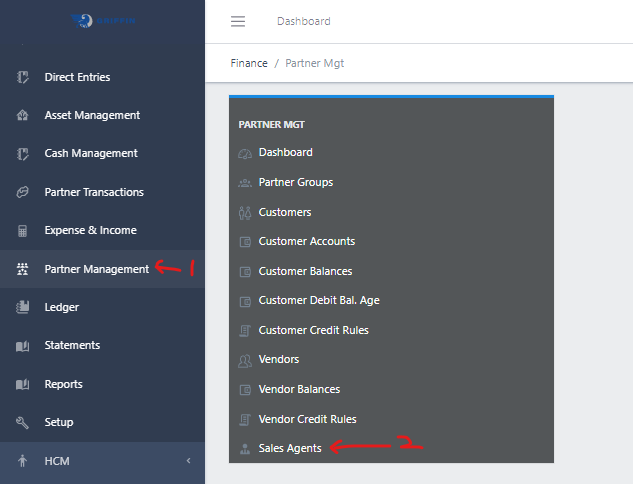633x484 pixels.
Task: Click the Asset Management house icon
Action: tap(23, 115)
